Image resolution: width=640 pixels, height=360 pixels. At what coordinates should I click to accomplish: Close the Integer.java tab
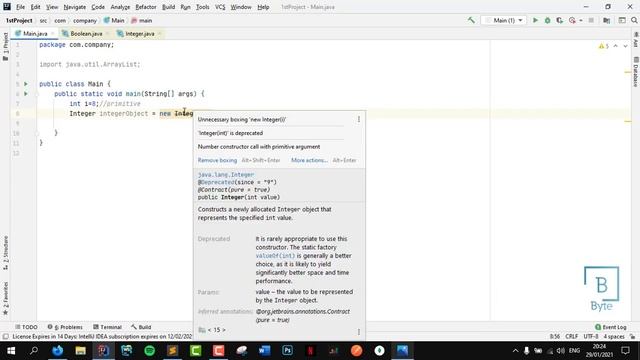pyautogui.click(x=160, y=33)
